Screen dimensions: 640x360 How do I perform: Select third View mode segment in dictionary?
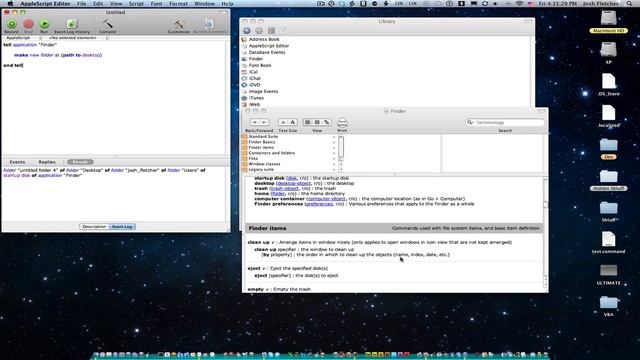point(327,122)
